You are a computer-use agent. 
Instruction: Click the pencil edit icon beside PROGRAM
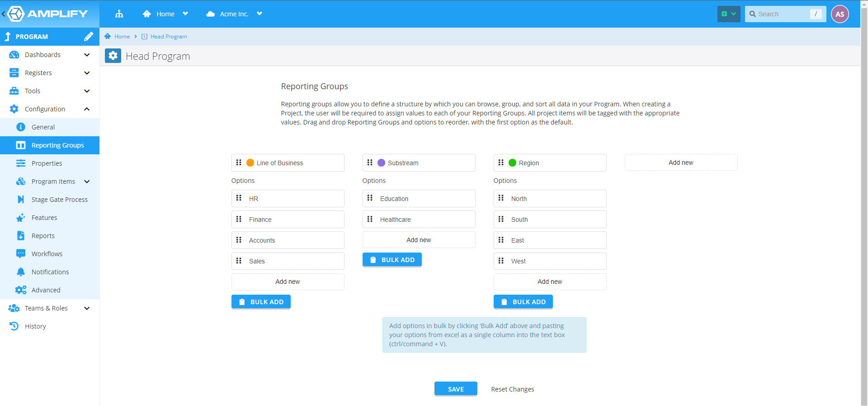pos(89,37)
